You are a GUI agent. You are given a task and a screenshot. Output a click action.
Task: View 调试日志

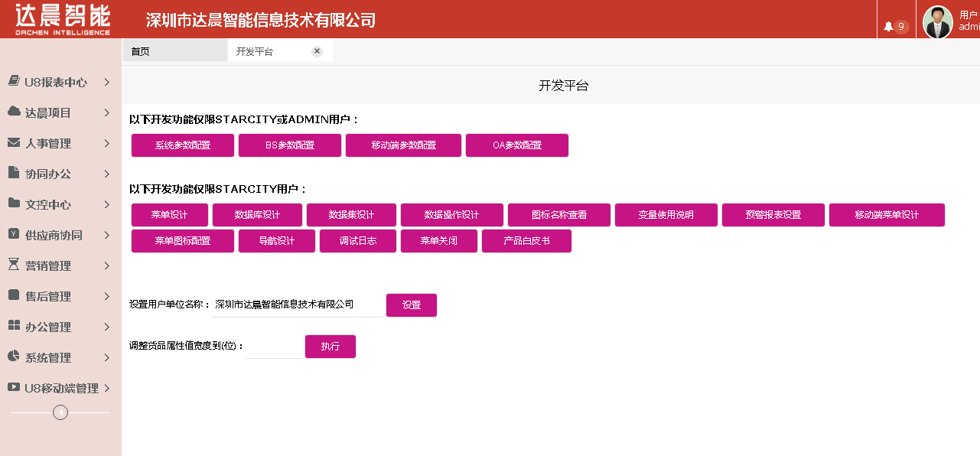pyautogui.click(x=358, y=241)
